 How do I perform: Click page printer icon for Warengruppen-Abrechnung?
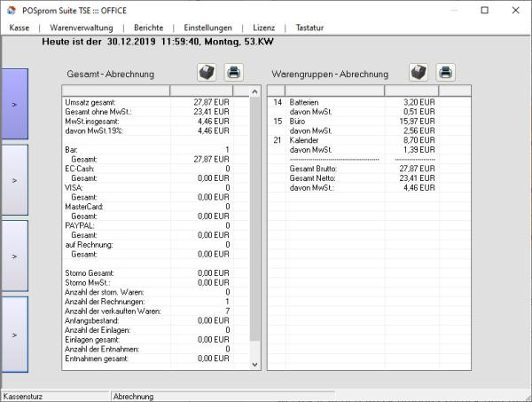(x=446, y=73)
